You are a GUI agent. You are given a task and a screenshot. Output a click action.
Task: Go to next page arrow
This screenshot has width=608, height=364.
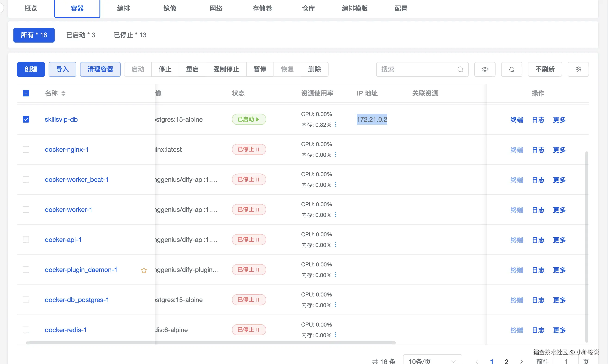(521, 361)
